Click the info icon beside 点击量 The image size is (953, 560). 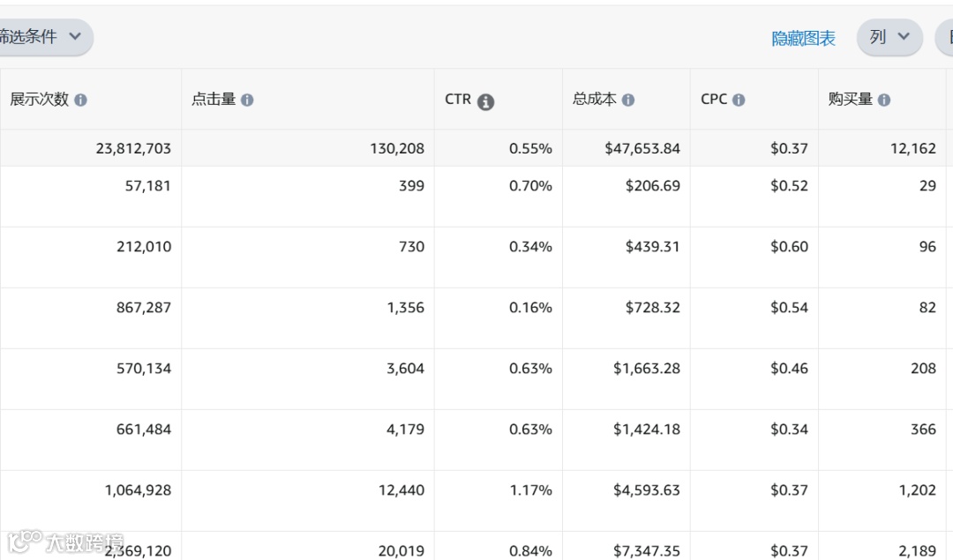point(247,101)
